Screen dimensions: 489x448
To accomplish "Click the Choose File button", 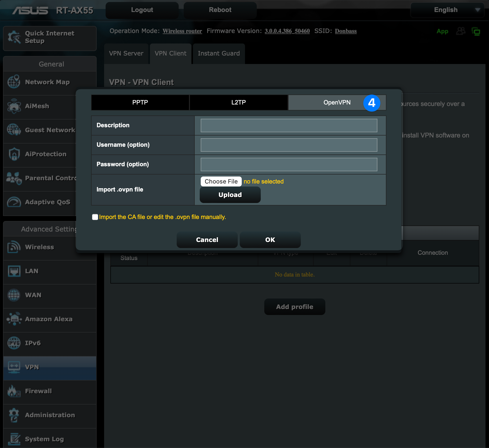I will click(x=221, y=181).
